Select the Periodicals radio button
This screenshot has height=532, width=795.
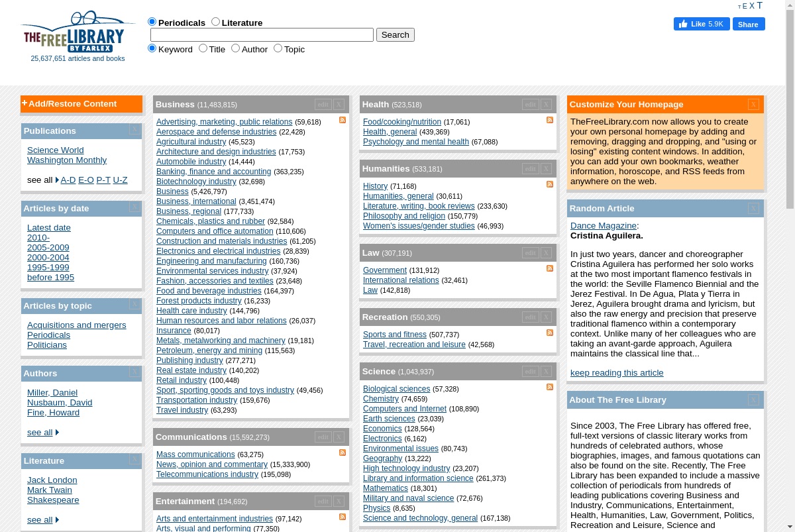(x=152, y=22)
